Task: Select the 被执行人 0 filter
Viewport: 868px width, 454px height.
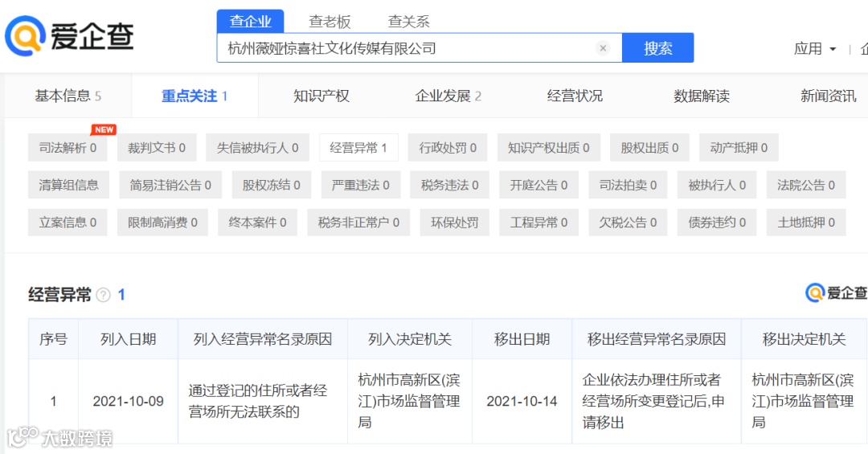Action: pos(717,185)
